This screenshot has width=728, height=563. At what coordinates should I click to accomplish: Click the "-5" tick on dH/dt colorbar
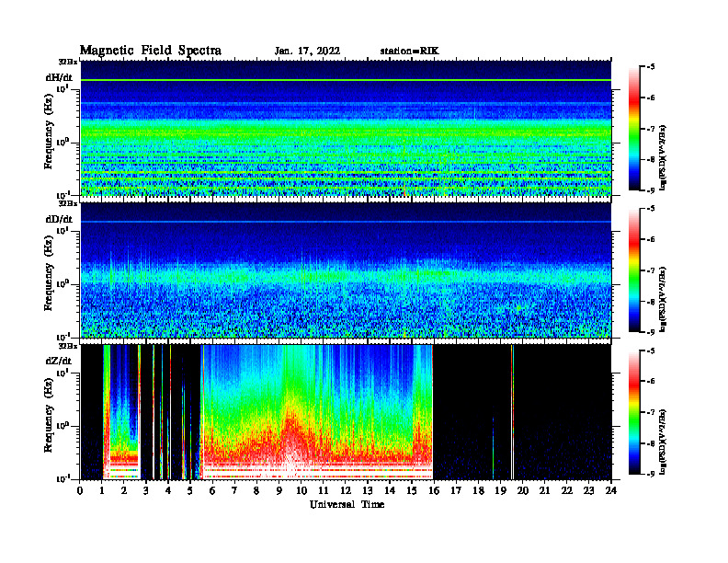651,67
